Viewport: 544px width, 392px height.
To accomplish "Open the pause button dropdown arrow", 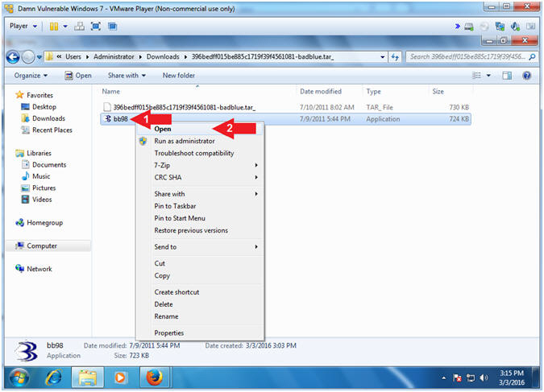I will (65, 27).
